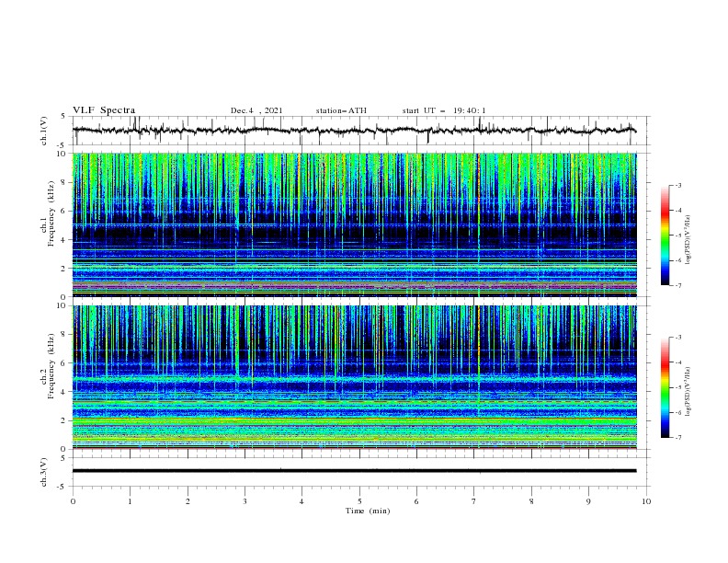Click the ch.2 "Frequency (kHz)" axis label
Screen dimensions: 728x563
click(x=51, y=366)
